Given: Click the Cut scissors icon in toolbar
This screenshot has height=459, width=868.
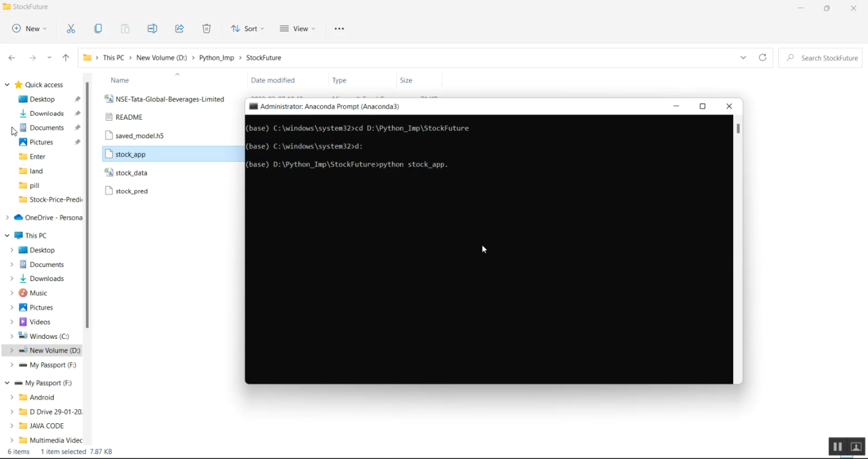Looking at the screenshot, I should coord(71,29).
